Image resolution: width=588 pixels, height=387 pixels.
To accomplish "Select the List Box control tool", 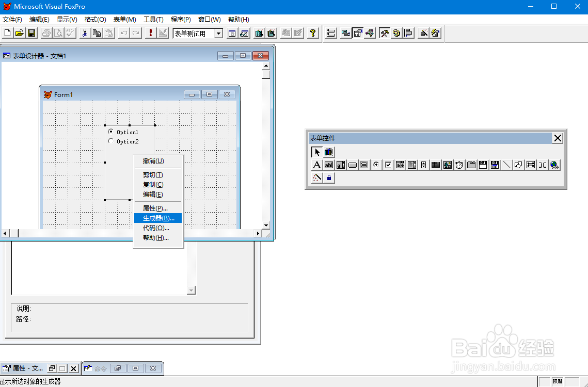I will point(412,165).
